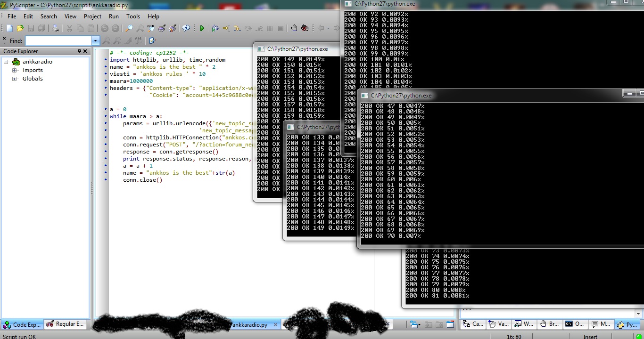The height and width of the screenshot is (339, 644).
Task: Toggle breakpoint with the hand icon
Action: 294,29
